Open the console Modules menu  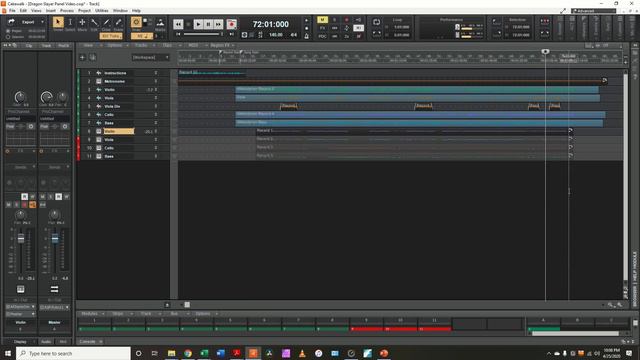click(x=90, y=313)
